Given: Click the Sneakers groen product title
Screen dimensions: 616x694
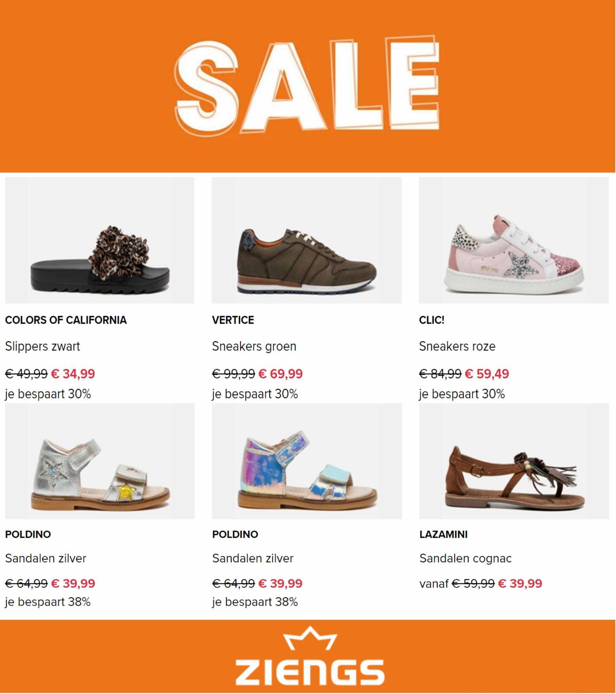Looking at the screenshot, I should 254,346.
